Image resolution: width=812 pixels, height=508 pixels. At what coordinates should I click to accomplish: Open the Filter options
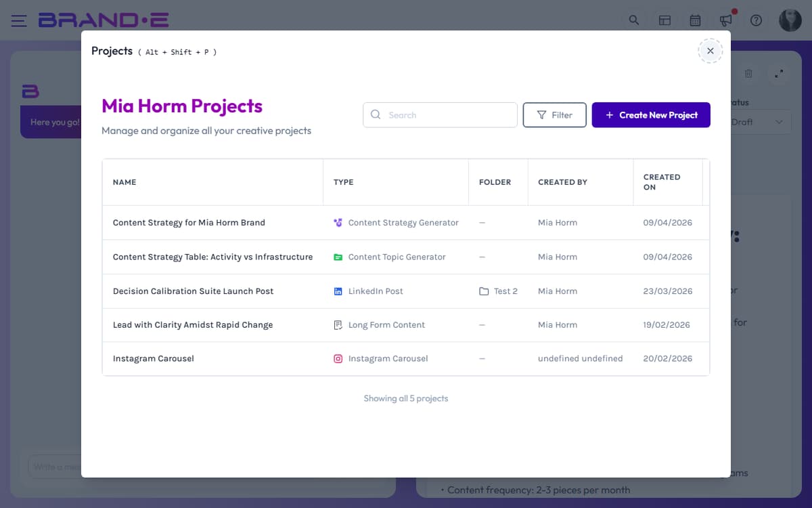tap(555, 115)
